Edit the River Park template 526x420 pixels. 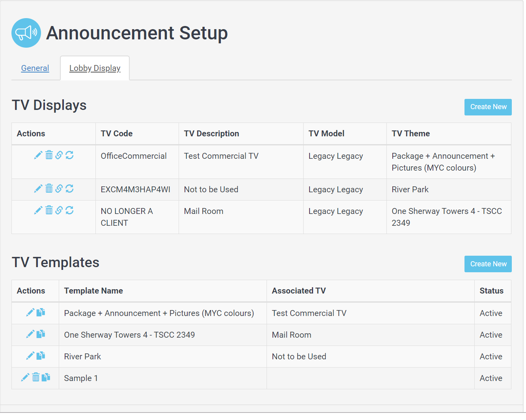click(30, 356)
